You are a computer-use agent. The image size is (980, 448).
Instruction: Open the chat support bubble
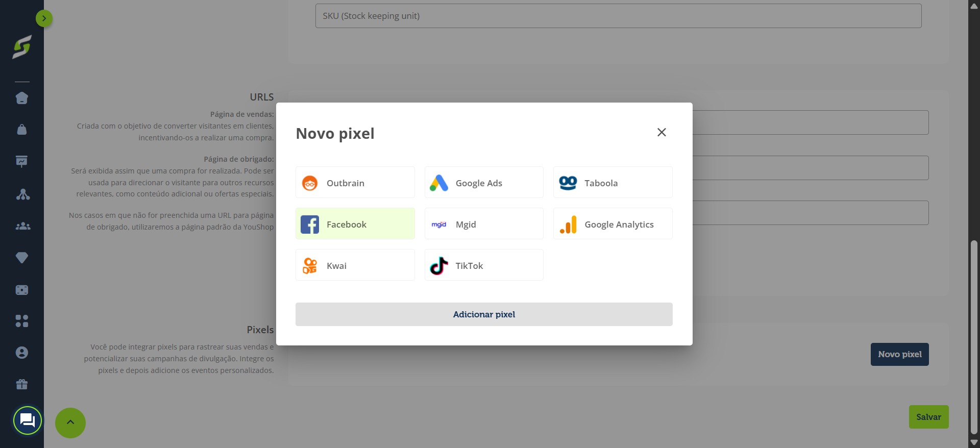pos(27,420)
